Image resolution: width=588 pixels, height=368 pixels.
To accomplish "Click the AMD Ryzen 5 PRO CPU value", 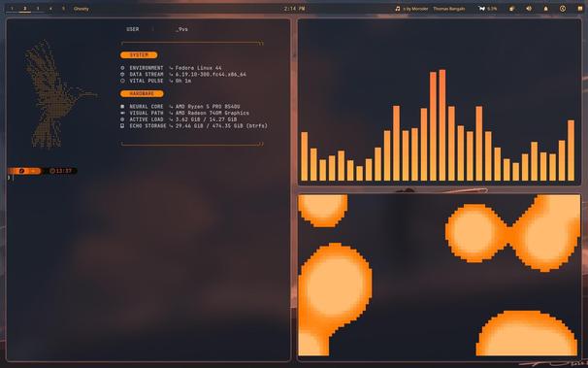I will (x=208, y=107).
